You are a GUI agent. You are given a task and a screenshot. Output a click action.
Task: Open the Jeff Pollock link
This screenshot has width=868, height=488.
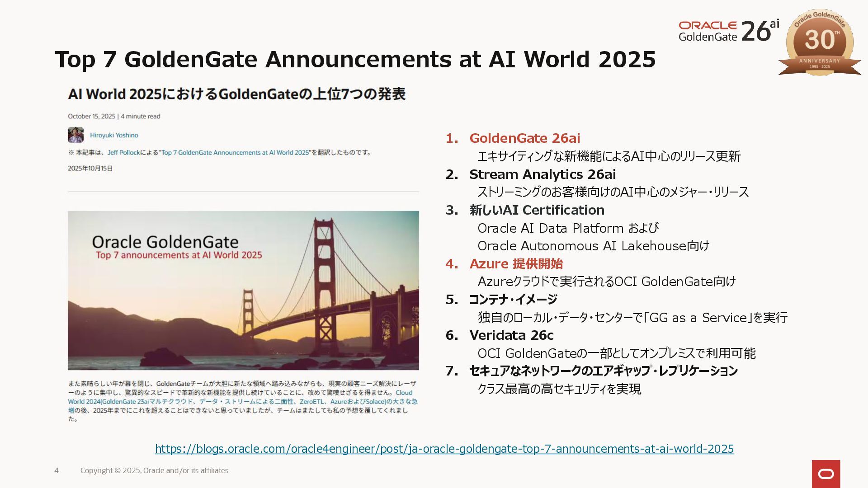pos(123,153)
